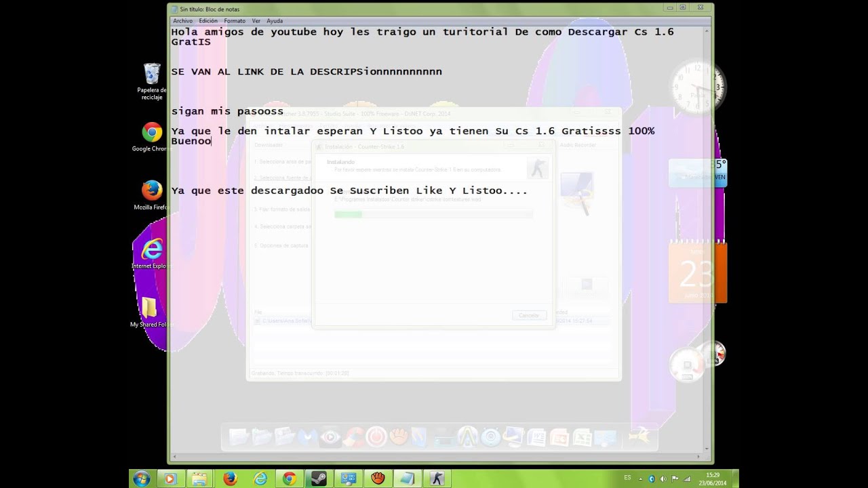Open the Windows Start menu orb
868x488 pixels.
coord(142,479)
